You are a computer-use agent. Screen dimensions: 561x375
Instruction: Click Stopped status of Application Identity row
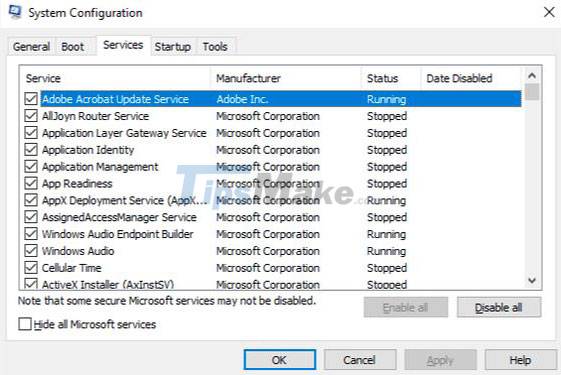387,150
